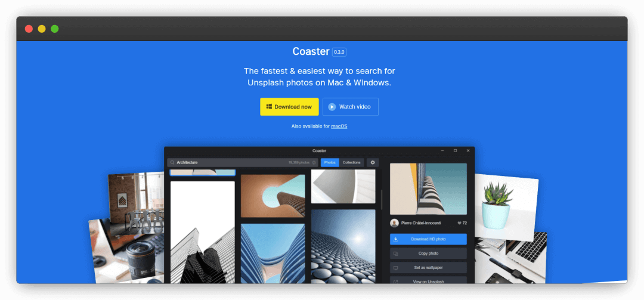Like the photo via heart icon
This screenshot has width=644, height=300.
[x=459, y=223]
